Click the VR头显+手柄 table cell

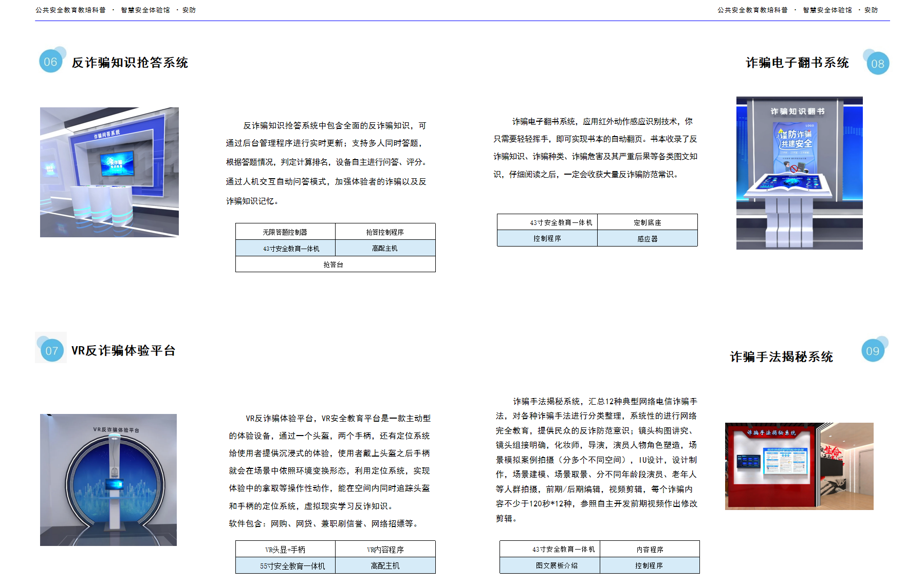[x=285, y=550]
